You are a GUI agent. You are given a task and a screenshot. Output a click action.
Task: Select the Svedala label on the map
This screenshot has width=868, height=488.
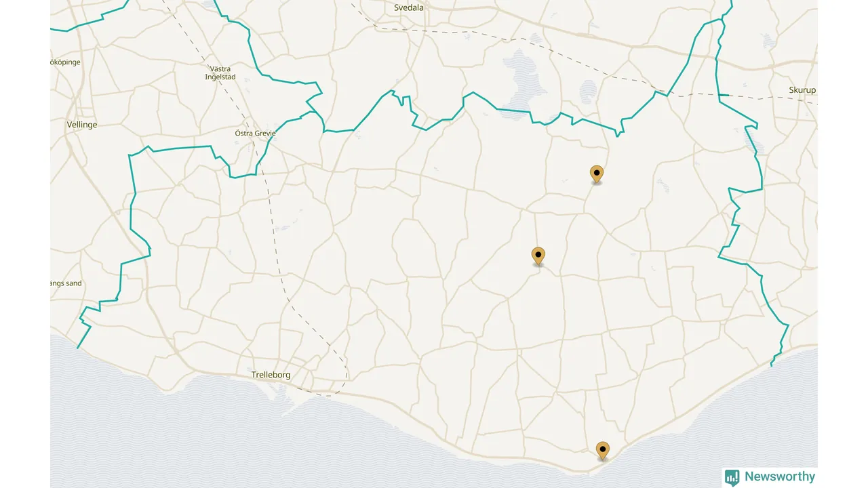(x=409, y=8)
